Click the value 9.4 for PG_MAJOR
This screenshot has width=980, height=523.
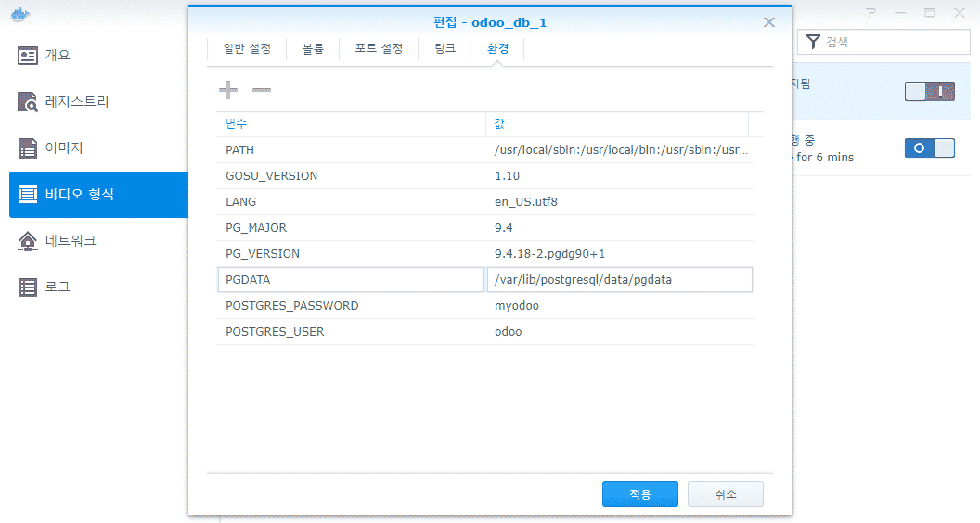pos(503,228)
